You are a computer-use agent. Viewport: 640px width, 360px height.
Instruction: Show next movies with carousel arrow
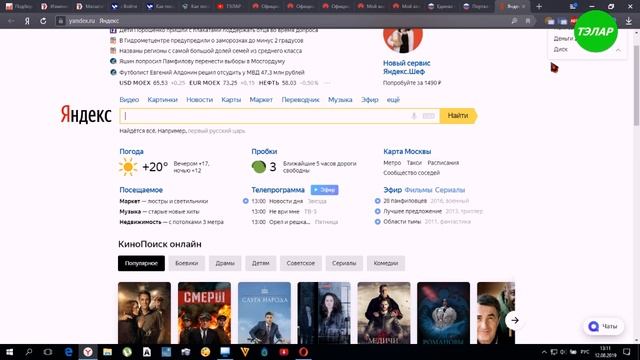point(515,320)
